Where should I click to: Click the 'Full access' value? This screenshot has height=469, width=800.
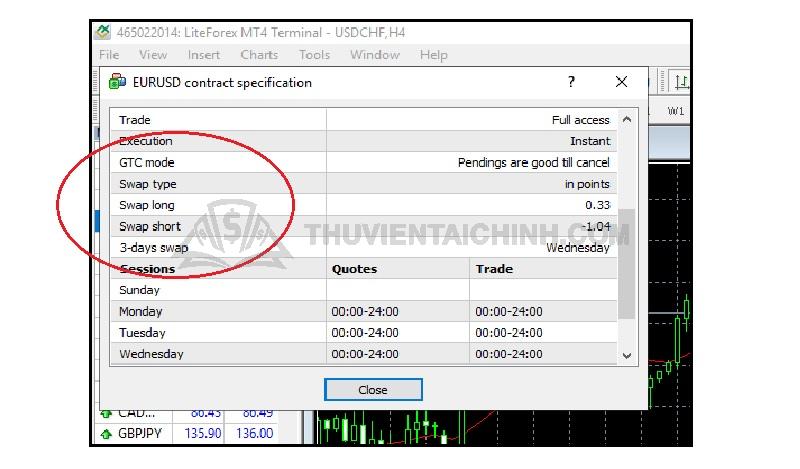tap(581, 120)
